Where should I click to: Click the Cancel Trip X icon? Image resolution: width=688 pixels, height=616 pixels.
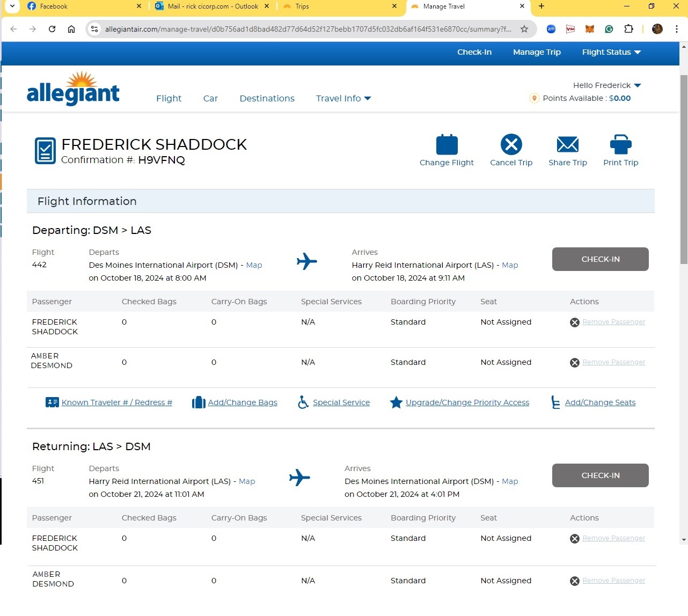click(511, 144)
